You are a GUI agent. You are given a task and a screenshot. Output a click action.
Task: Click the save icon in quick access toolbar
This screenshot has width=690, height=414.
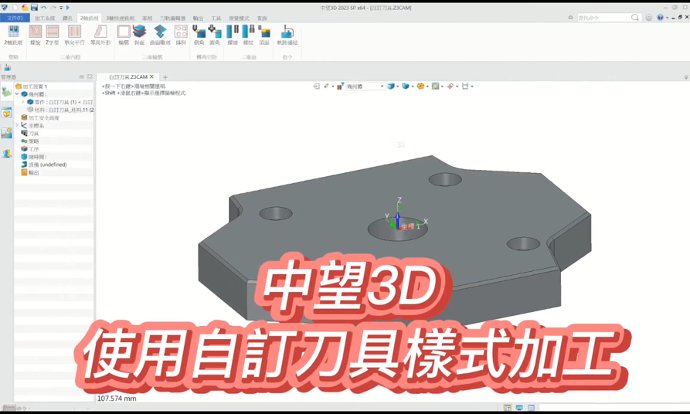point(24,6)
